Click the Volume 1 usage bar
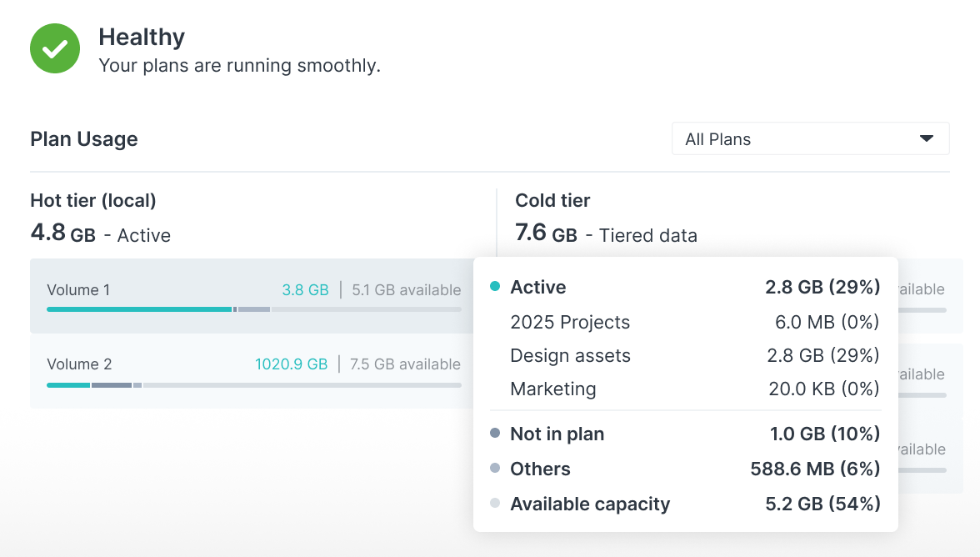 pos(253,309)
